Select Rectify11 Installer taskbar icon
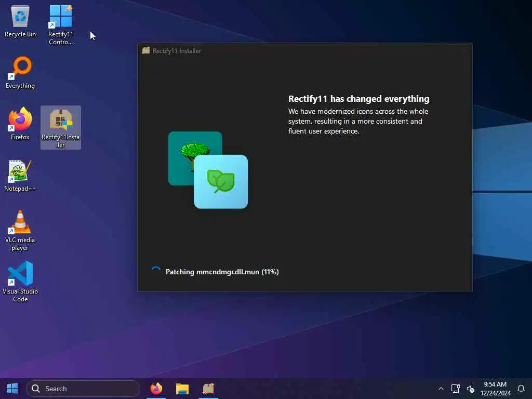 tap(208, 389)
